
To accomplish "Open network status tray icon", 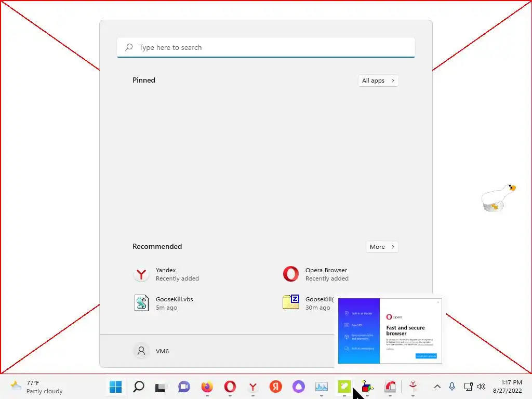I will click(468, 387).
